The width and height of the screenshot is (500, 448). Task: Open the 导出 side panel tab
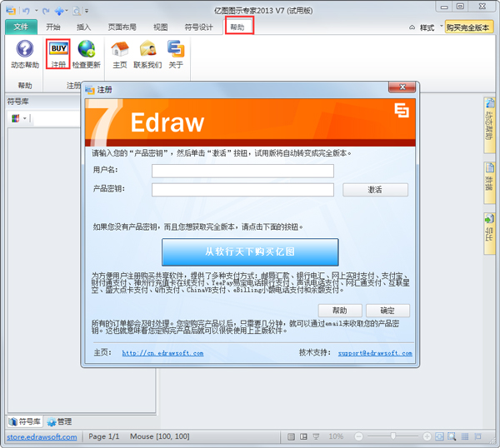(489, 233)
